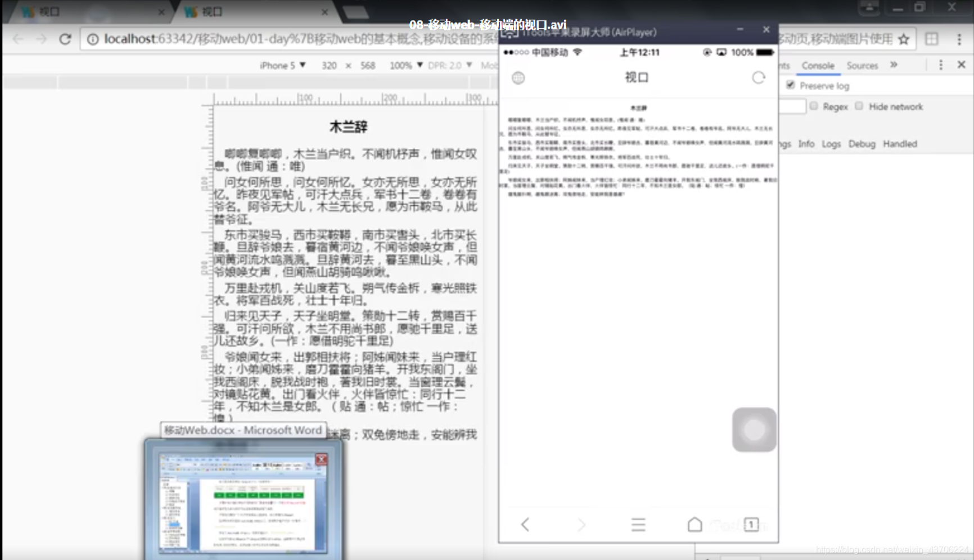Image resolution: width=974 pixels, height=560 pixels.
Task: Open the Chrome three-dot menu
Action: click(959, 39)
